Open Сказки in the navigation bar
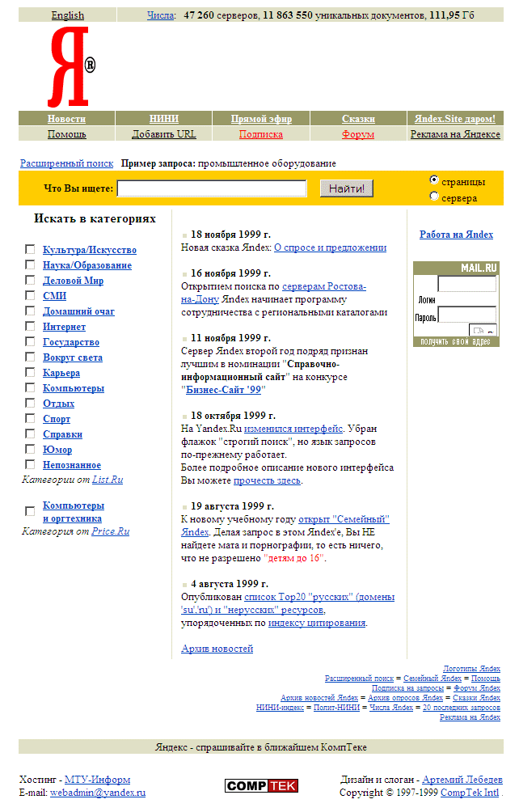Screen dimensions: 519x812 tap(358, 119)
